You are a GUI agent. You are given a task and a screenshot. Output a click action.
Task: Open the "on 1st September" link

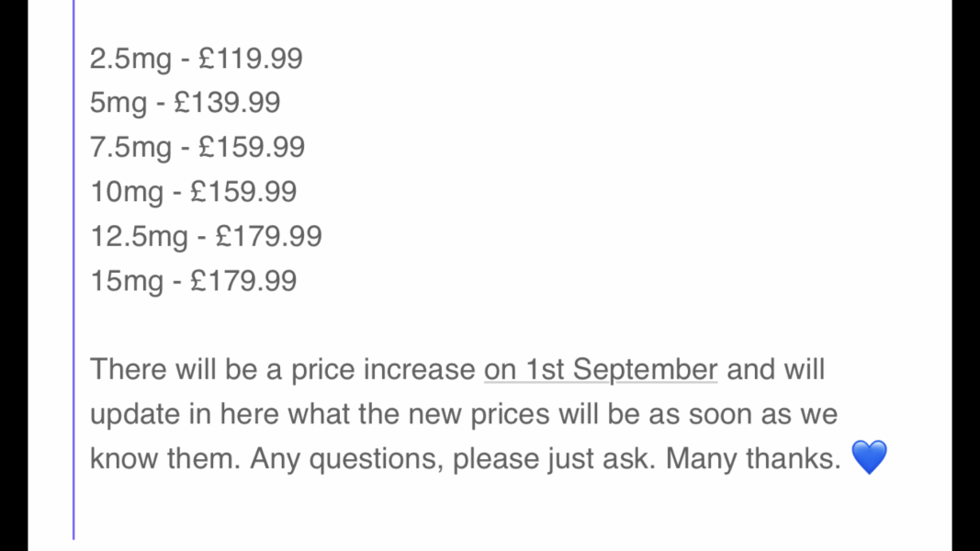coord(601,369)
